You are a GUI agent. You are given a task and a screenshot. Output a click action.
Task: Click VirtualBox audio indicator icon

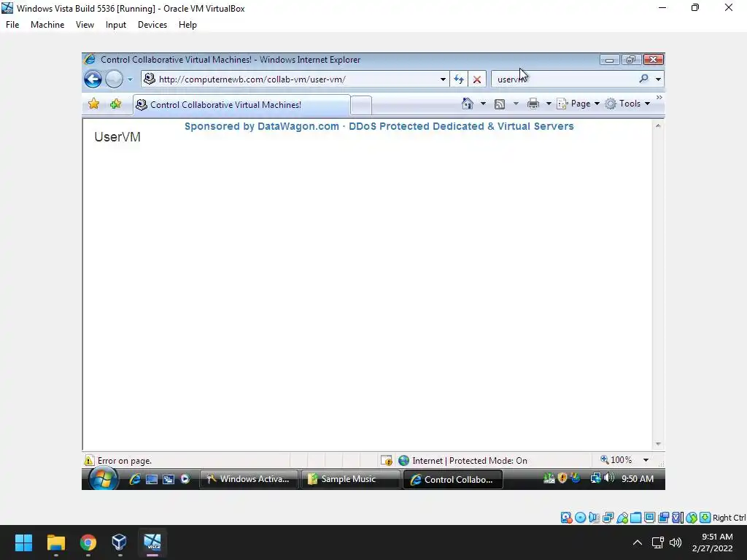[x=594, y=518]
